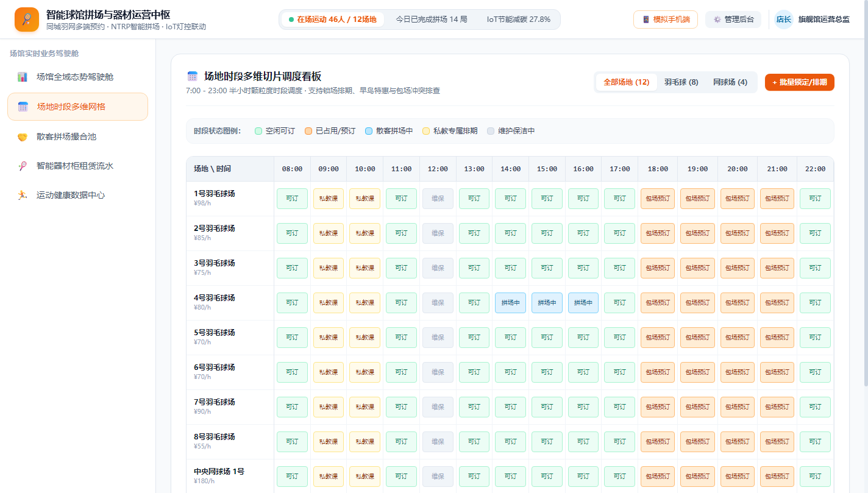The image size is (868, 493).
Task: Click the 店长 avatar badge
Action: pos(783,20)
